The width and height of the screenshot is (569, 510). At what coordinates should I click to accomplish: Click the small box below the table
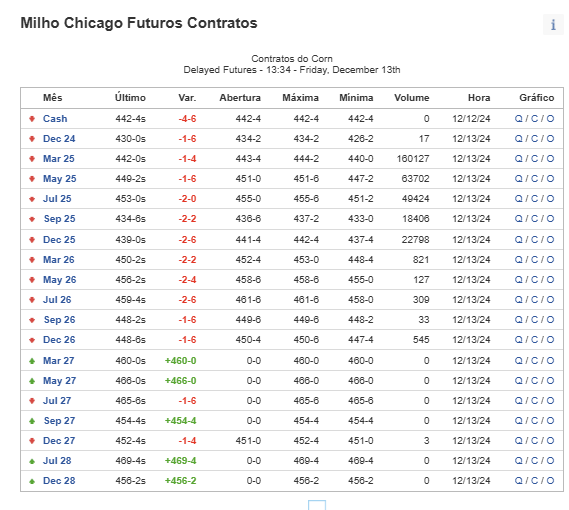(x=317, y=505)
